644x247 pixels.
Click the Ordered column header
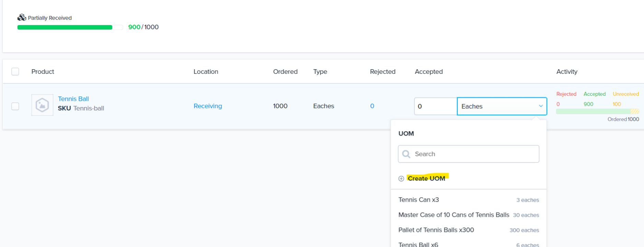(285, 72)
